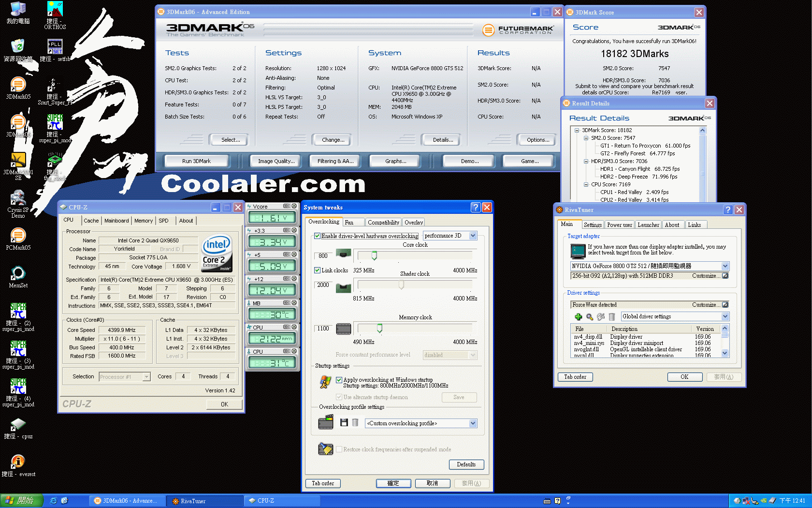Screen dimensions: 812x508
Task: Click the Internet Explorer quick launch icon
Action: coord(54,501)
